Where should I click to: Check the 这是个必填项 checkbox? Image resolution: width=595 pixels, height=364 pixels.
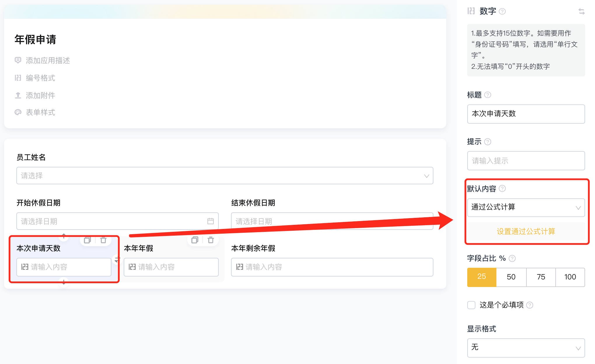pyautogui.click(x=471, y=305)
